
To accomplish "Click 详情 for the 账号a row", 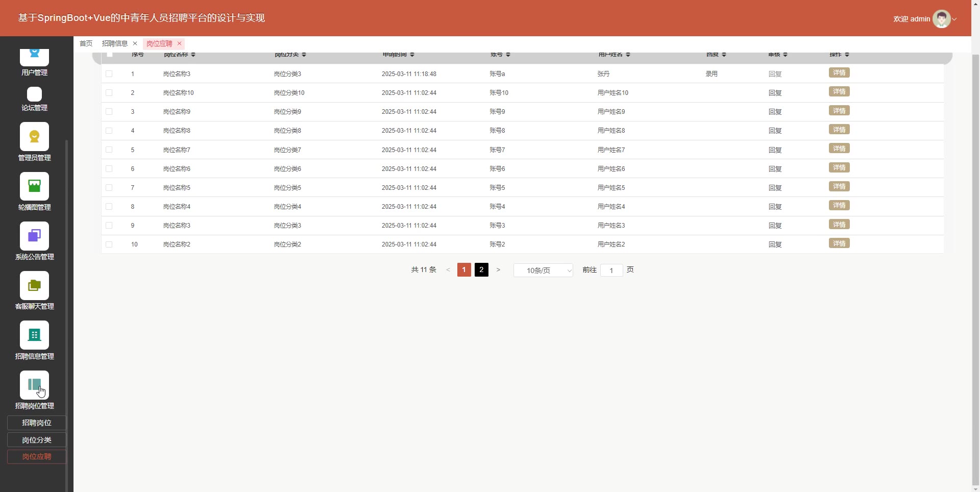I will (x=839, y=73).
